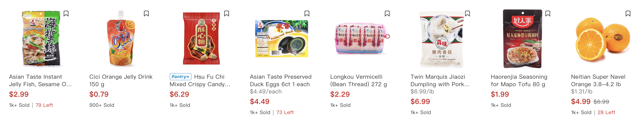This screenshot has height=120, width=644.
Task: Bookmark the Asian Taste Instant Jelly Fish
Action: [x=66, y=13]
